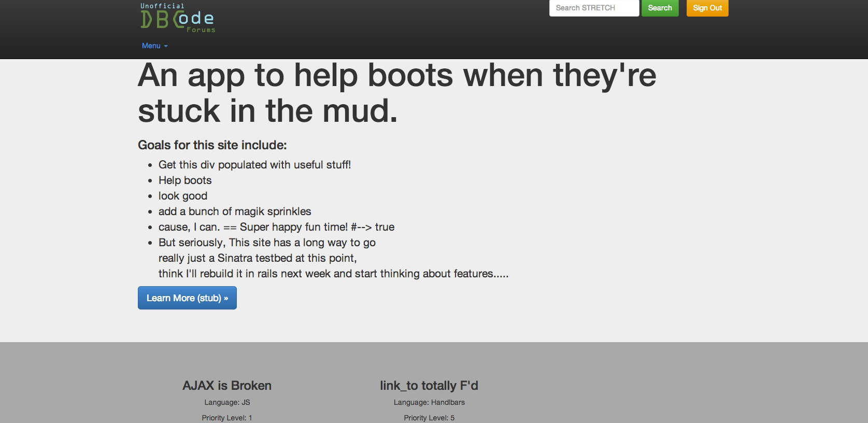The width and height of the screenshot is (868, 423).
Task: Click the look good list item
Action: pyautogui.click(x=183, y=196)
